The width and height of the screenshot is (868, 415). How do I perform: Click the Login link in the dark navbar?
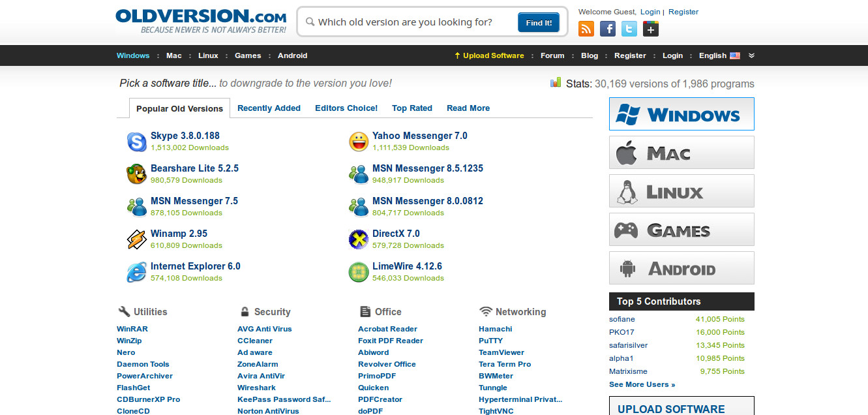coord(672,55)
